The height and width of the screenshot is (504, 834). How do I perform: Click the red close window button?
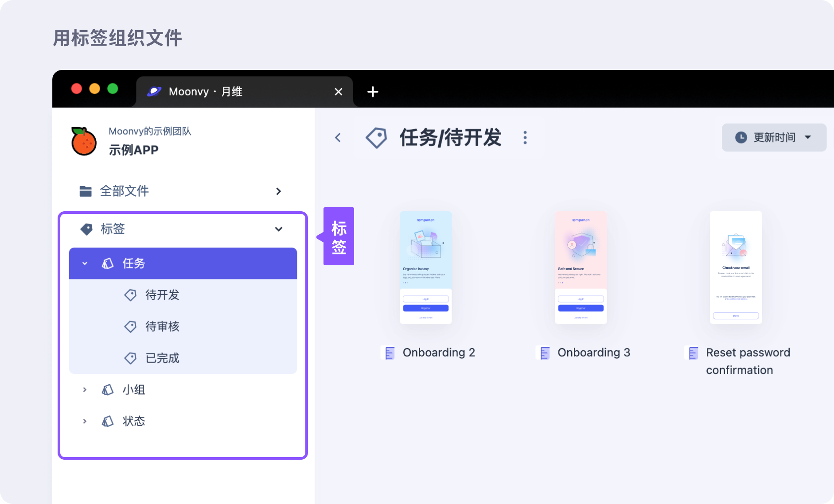(77, 89)
